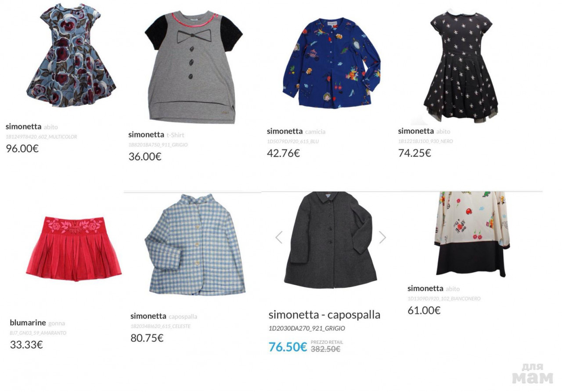Click the simonetta camicia product title
562x392 pixels.
point(296,131)
